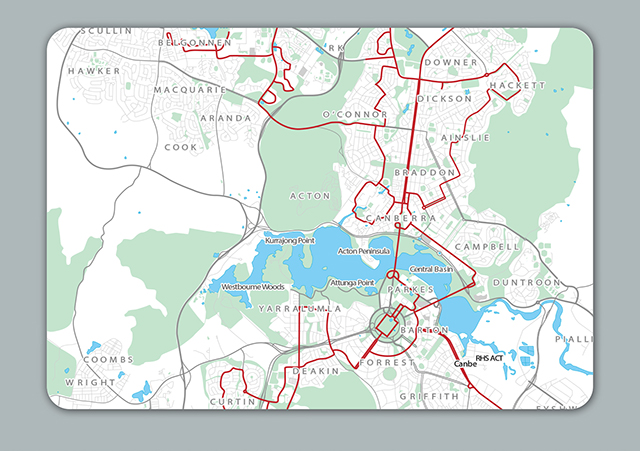640x451 pixels.
Task: Click the ACTON suburb label
Action: pos(309,195)
